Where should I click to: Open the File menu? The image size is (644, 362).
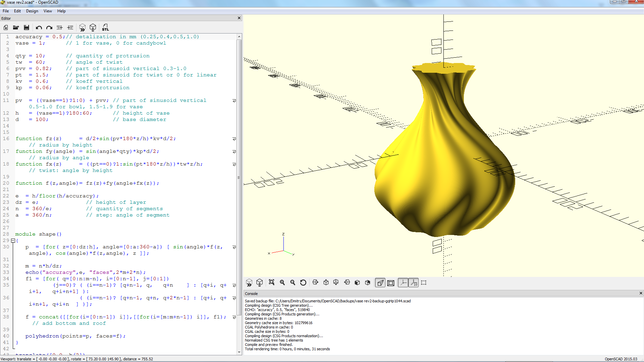6,11
